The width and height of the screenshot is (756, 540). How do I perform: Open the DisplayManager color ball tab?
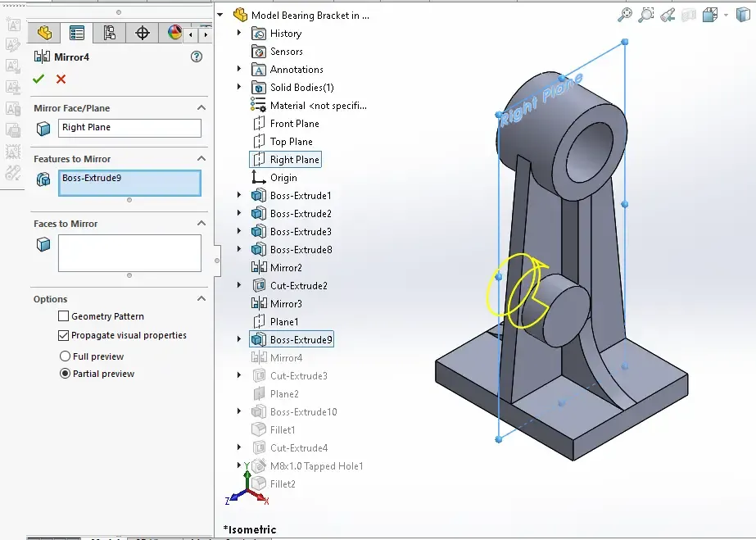(x=174, y=33)
